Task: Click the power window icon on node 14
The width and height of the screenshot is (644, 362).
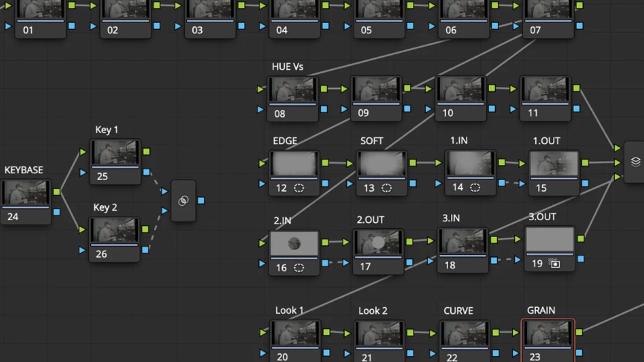Action: click(x=475, y=188)
